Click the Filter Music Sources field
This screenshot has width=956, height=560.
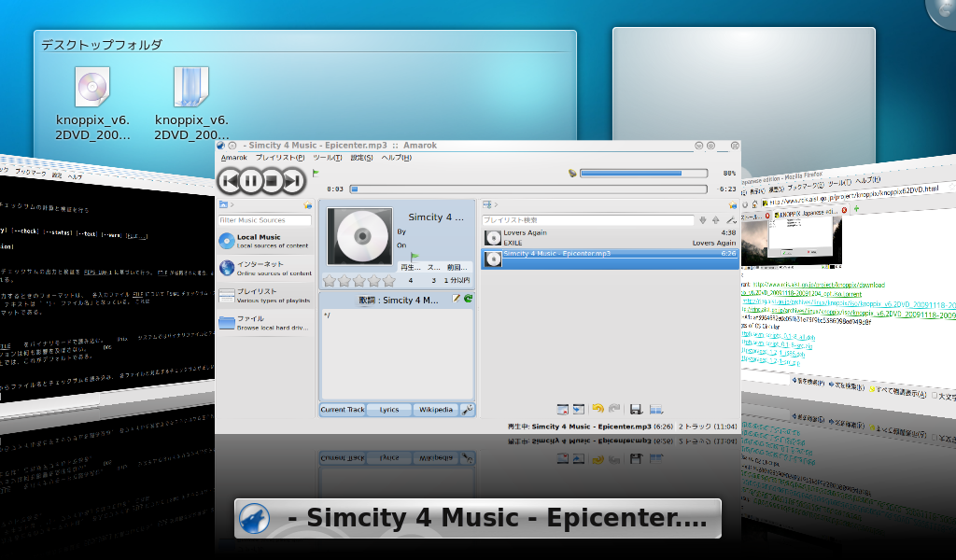tap(264, 220)
